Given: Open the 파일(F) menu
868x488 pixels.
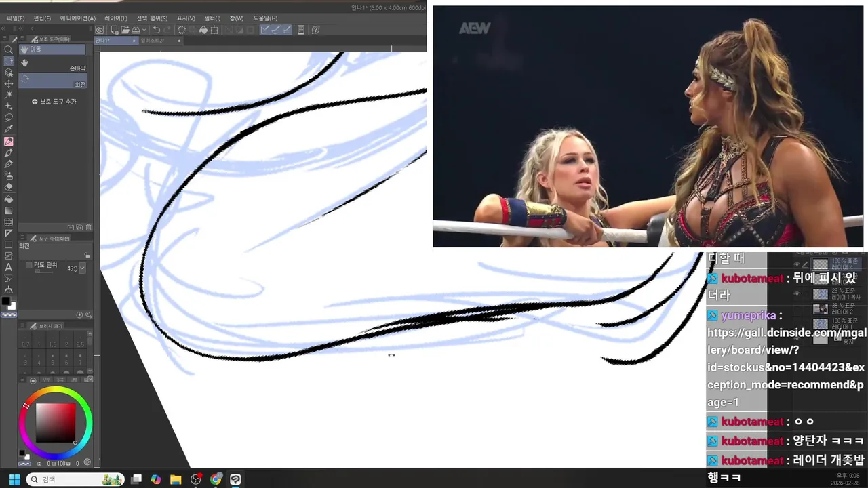Looking at the screenshot, I should pyautogui.click(x=16, y=18).
